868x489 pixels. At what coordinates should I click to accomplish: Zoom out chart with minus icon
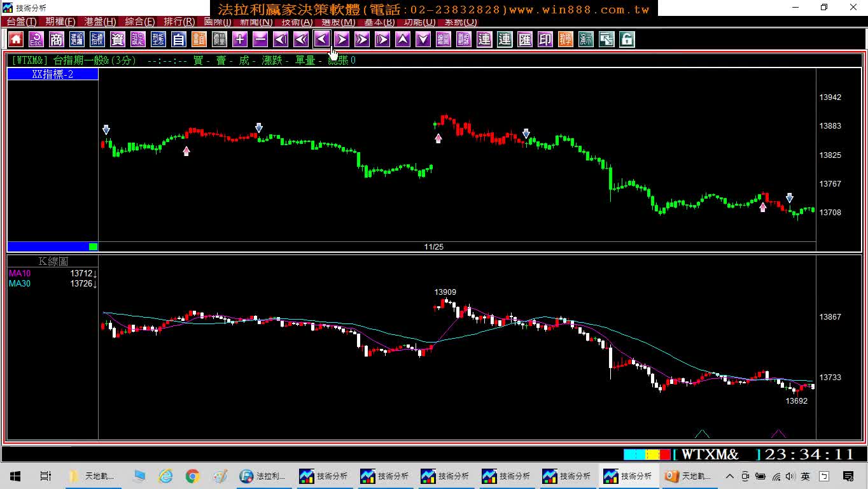pyautogui.click(x=260, y=39)
